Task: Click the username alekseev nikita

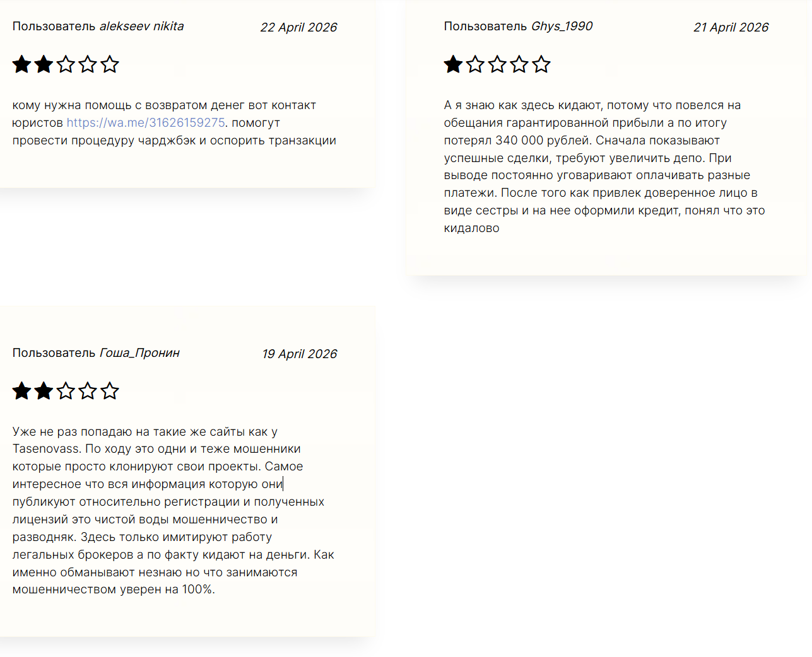Action: 141,26
